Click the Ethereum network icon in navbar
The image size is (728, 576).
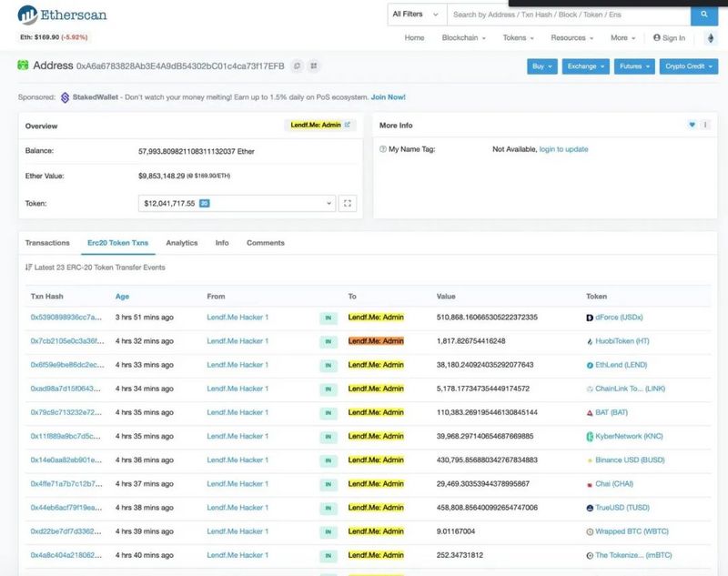coord(711,38)
